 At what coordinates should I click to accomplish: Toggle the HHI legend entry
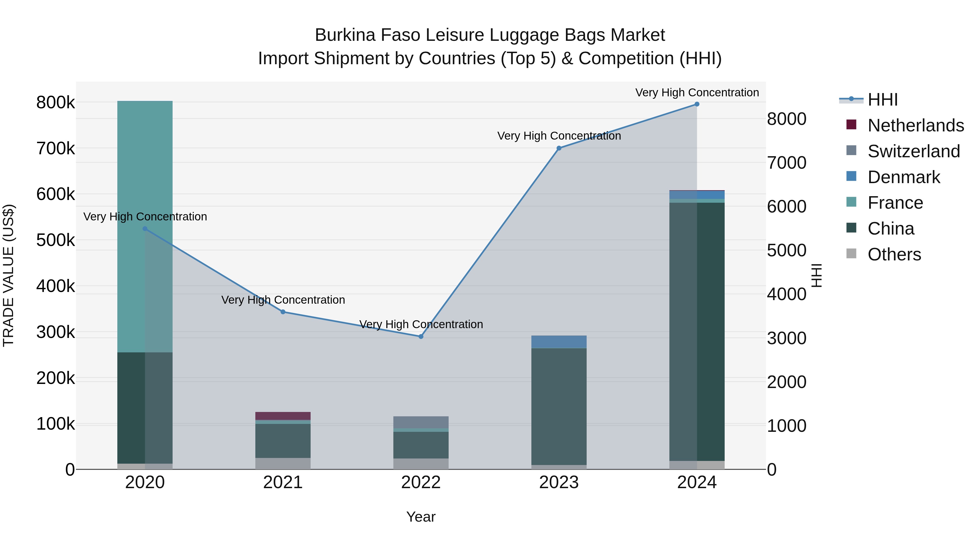[869, 100]
